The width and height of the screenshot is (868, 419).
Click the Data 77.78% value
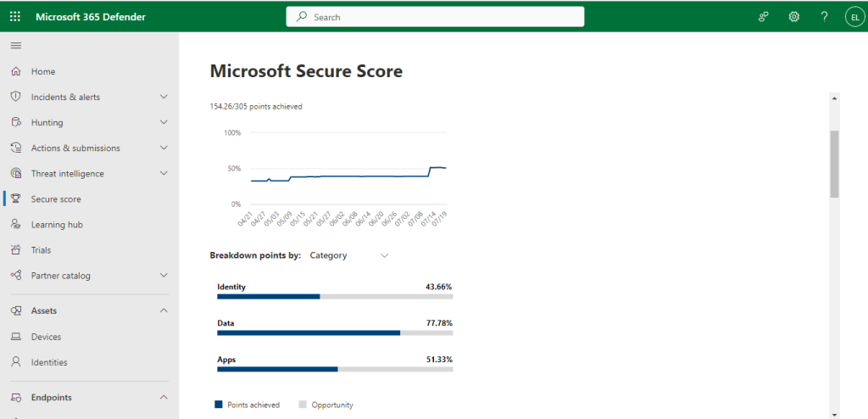[438, 323]
